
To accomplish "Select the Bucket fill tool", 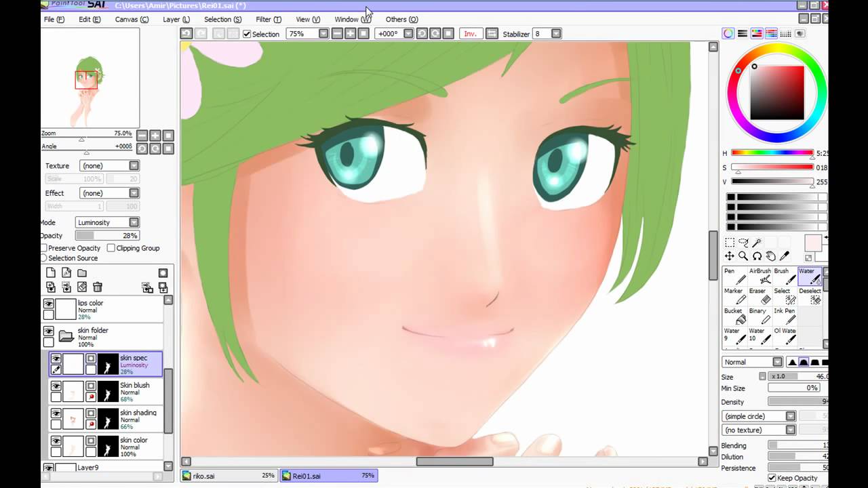I will click(x=735, y=317).
